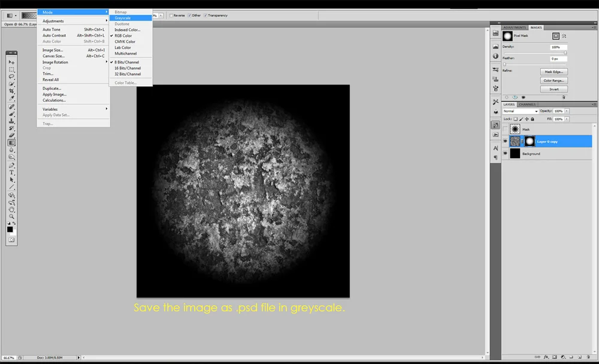The width and height of the screenshot is (599, 364).
Task: Toggle the Dither checkbox
Action: point(190,16)
